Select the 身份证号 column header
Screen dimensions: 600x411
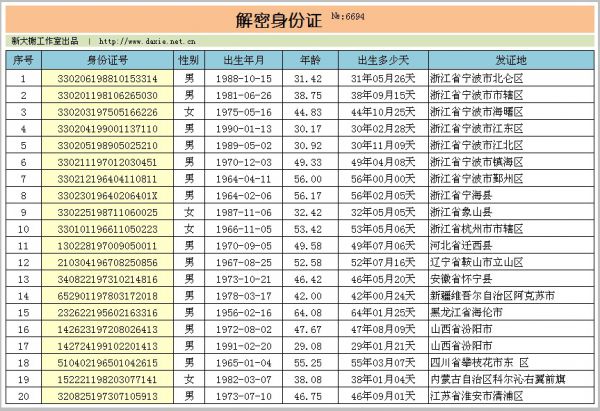click(108, 60)
